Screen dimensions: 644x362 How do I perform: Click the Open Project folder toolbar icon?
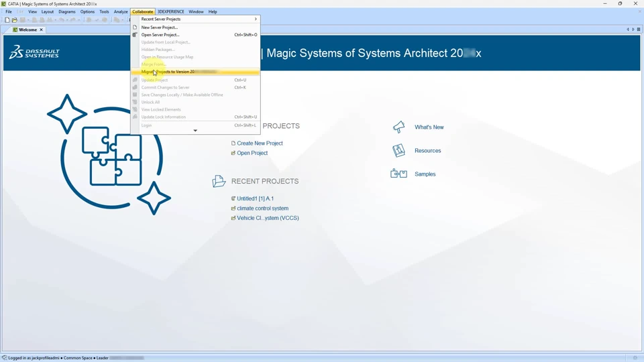point(14,19)
